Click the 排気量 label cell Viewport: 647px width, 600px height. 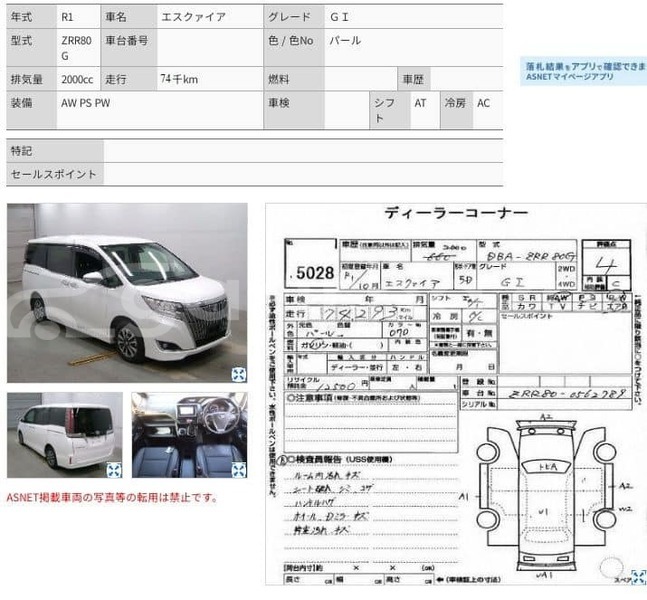pyautogui.click(x=31, y=79)
